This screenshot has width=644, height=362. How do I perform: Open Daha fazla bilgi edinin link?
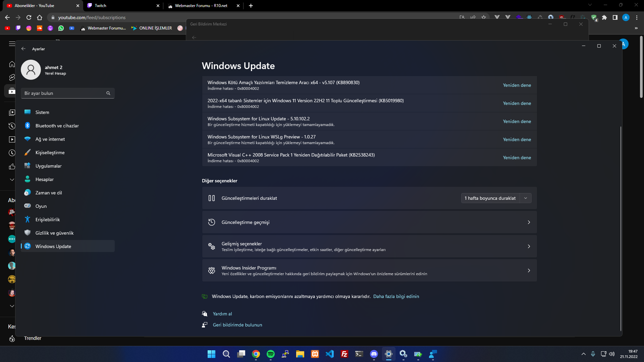click(x=396, y=296)
